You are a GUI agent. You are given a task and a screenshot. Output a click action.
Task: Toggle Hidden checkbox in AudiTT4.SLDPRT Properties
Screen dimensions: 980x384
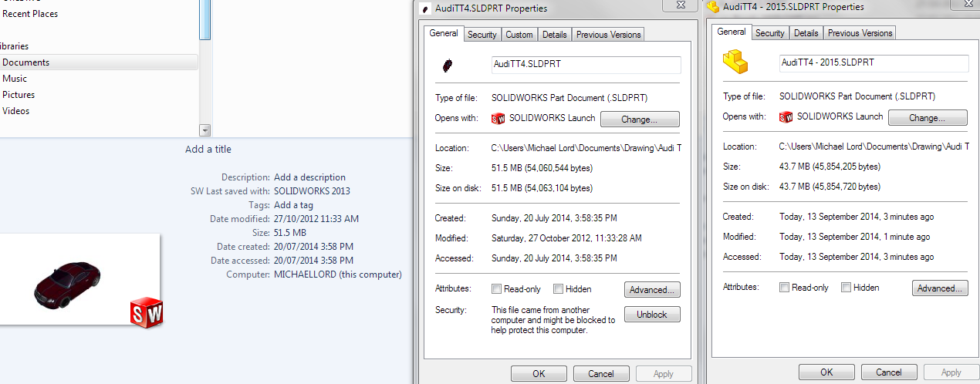point(558,289)
